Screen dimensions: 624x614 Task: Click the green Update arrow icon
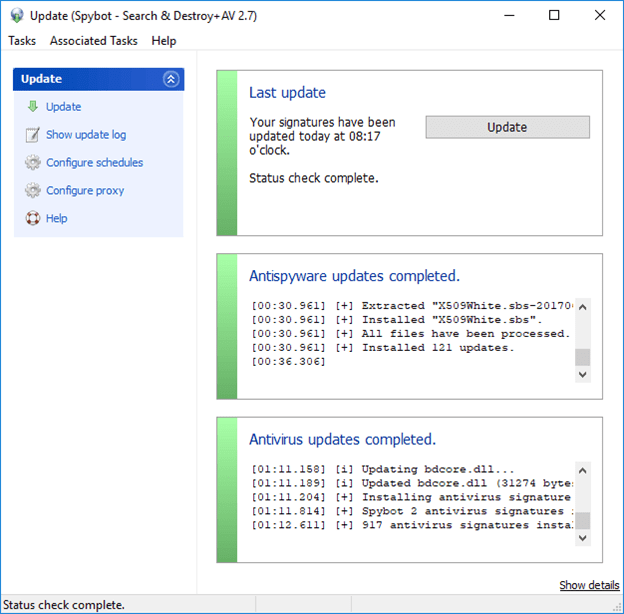(x=33, y=106)
